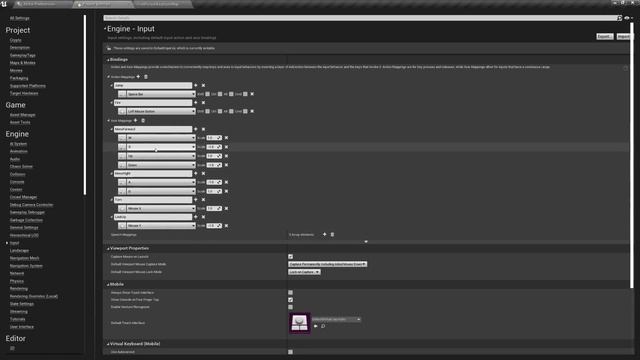Remove the A key from MoveRight
The width and height of the screenshot is (640, 360).
(x=226, y=182)
